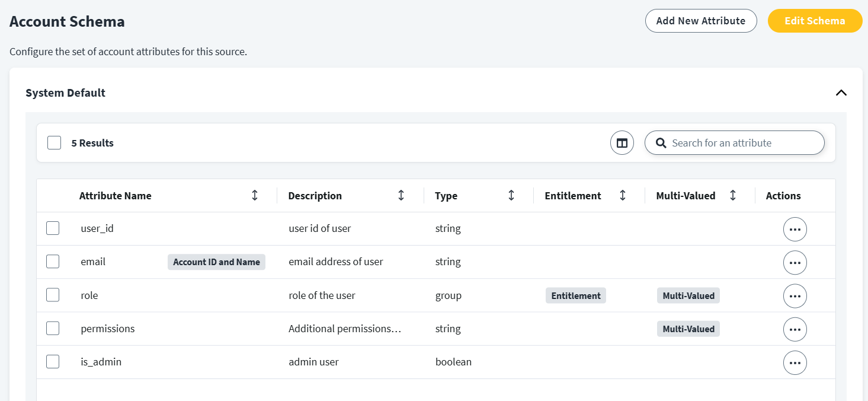Image resolution: width=868 pixels, height=401 pixels.
Task: Click the Actions column header
Action: click(783, 196)
